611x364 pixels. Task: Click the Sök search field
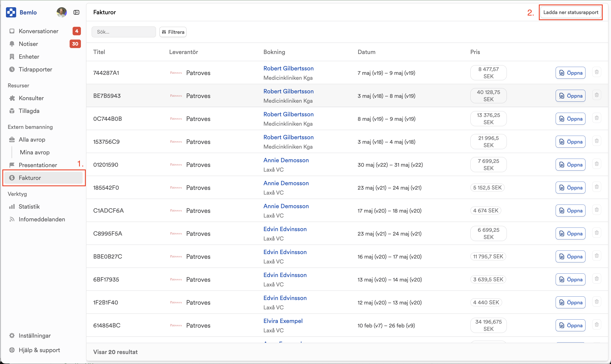123,32
